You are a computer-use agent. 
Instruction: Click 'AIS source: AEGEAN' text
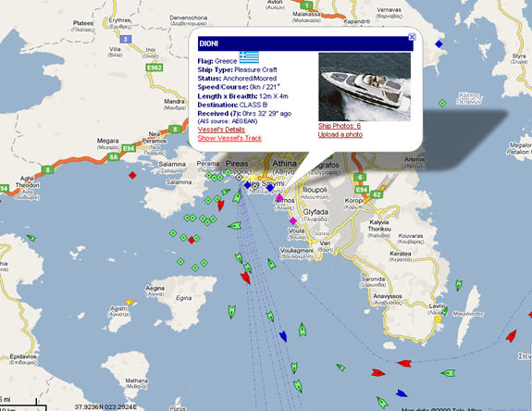pyautogui.click(x=228, y=121)
